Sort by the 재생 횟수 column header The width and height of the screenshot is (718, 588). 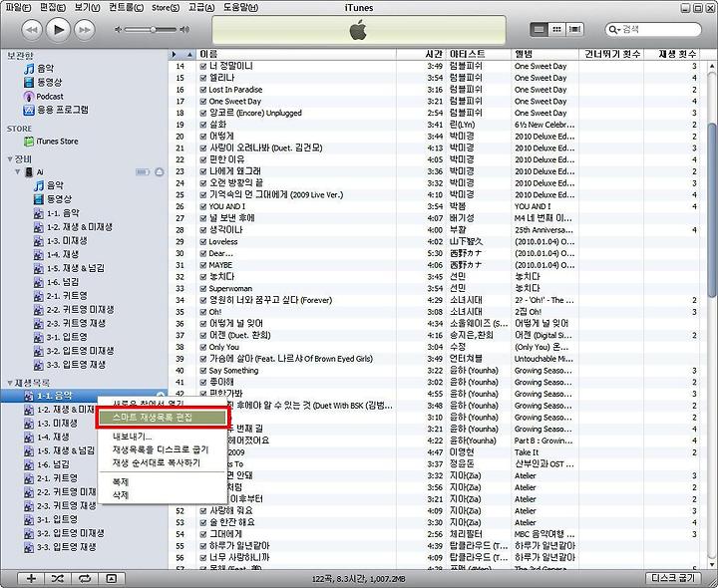coord(671,54)
